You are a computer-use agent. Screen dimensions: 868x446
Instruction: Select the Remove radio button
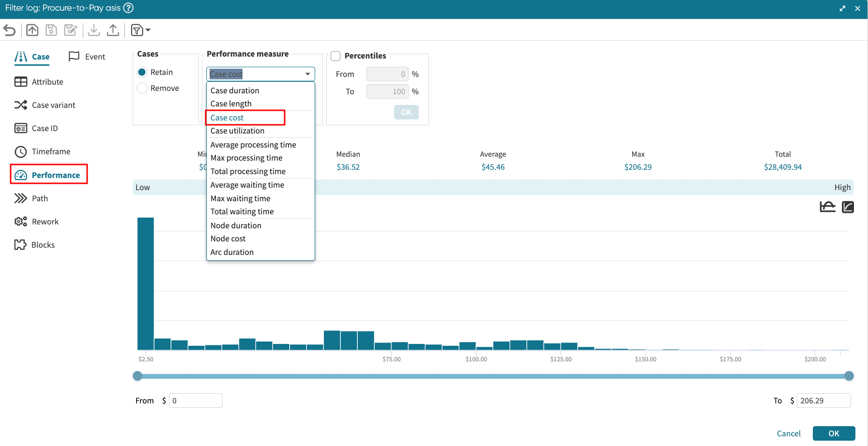pos(142,88)
